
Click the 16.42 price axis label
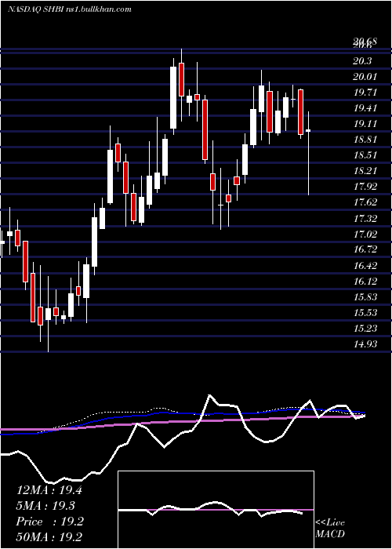[365, 265]
